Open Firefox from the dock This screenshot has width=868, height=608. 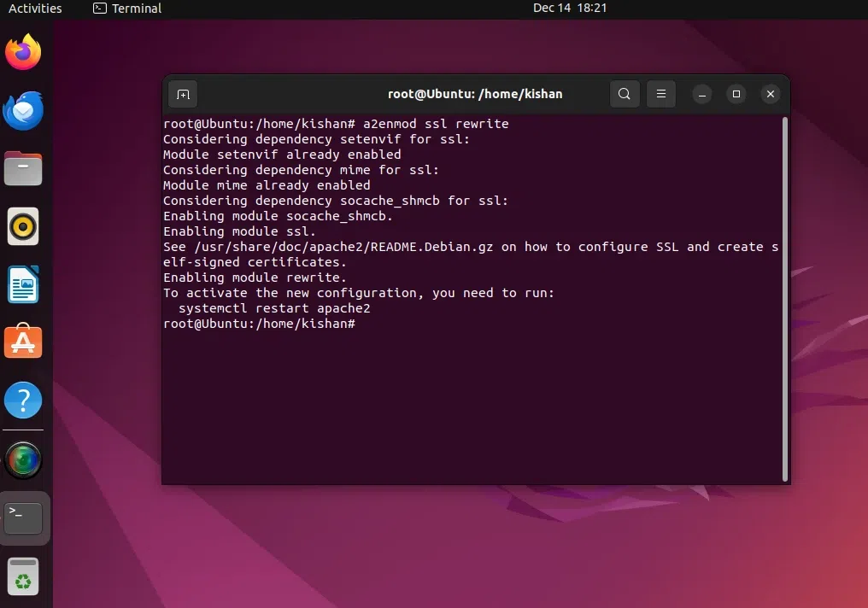pyautogui.click(x=23, y=52)
